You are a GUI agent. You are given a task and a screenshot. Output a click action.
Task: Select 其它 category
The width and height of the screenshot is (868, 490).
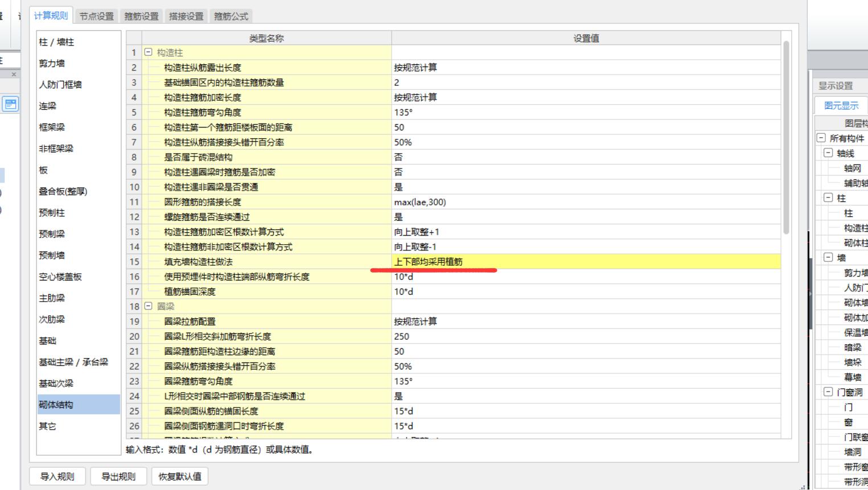click(79, 426)
